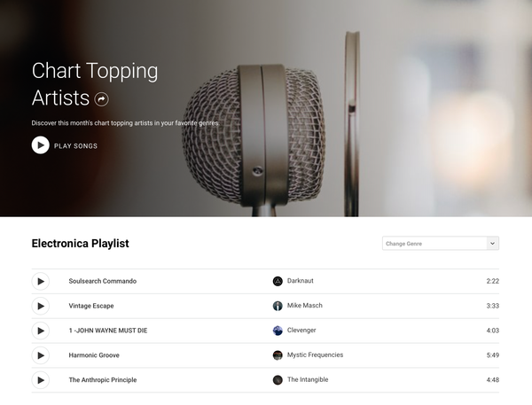Play The Anthropic Principle track
The width and height of the screenshot is (532, 405).
point(41,380)
